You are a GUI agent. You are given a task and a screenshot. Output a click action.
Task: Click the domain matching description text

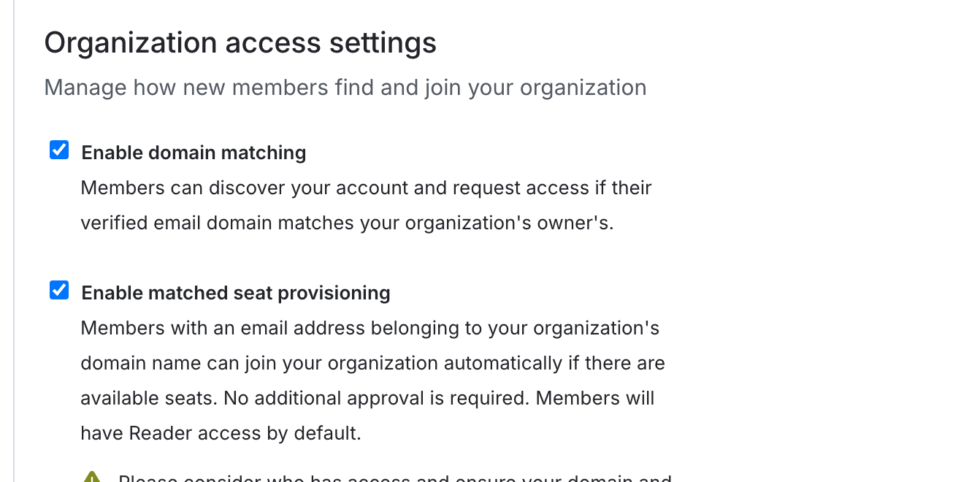click(x=365, y=204)
